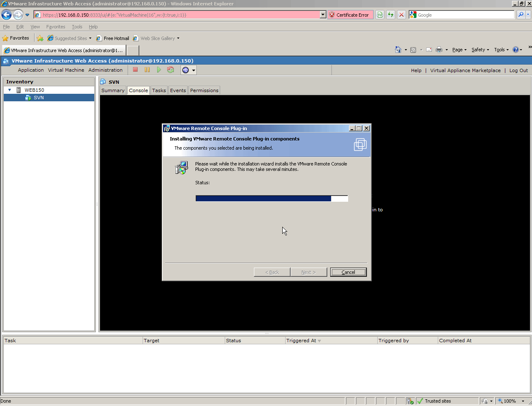
Task: Click the Read Mail envelope icon
Action: [429, 50]
